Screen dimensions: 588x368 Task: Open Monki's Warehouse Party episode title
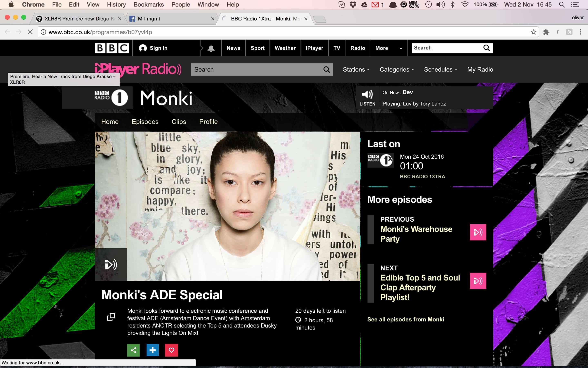416,234
